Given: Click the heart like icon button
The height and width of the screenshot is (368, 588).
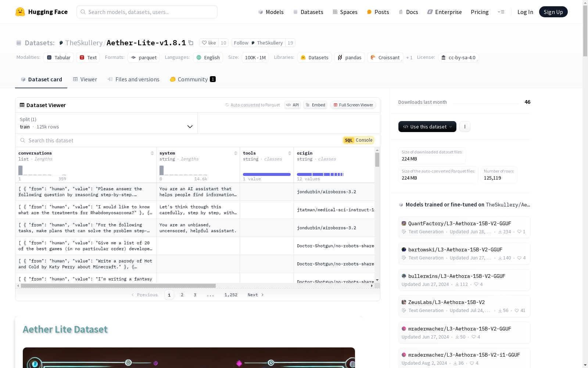Looking at the screenshot, I should (209, 43).
